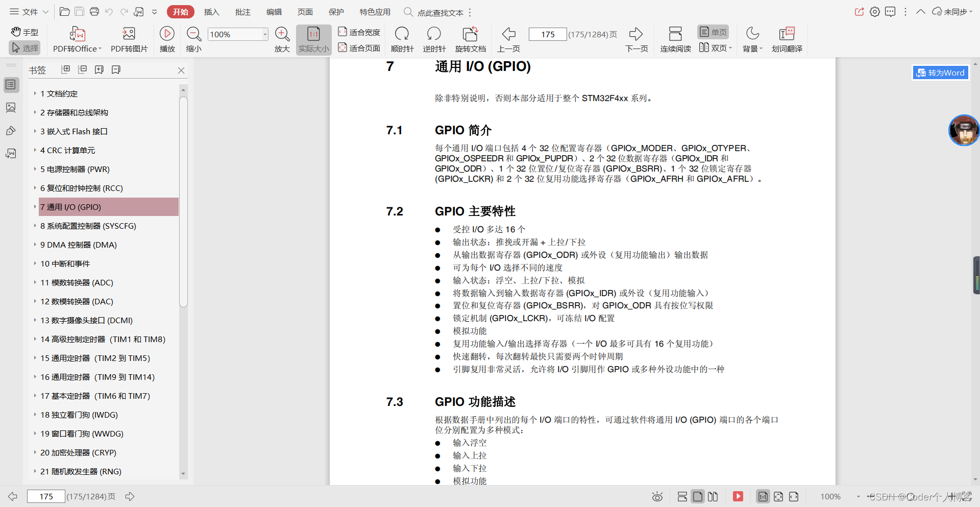Fit page to width (适合宽度)

coord(359,32)
